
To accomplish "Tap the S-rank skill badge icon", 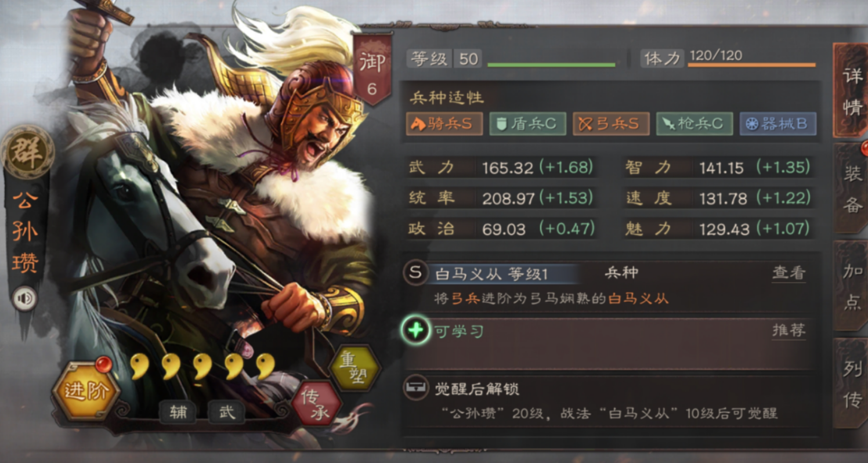I will coord(415,273).
